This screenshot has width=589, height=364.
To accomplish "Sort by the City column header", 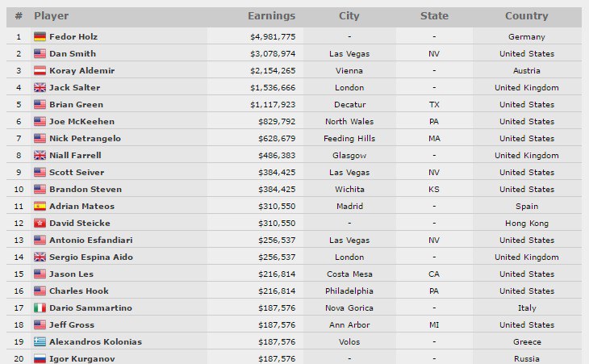I will click(349, 16).
